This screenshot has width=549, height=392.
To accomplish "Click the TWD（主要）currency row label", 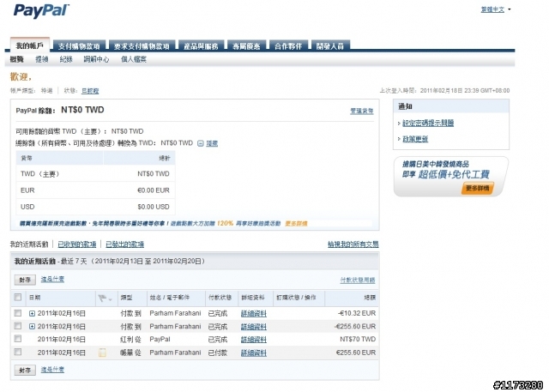I will (x=40, y=174).
